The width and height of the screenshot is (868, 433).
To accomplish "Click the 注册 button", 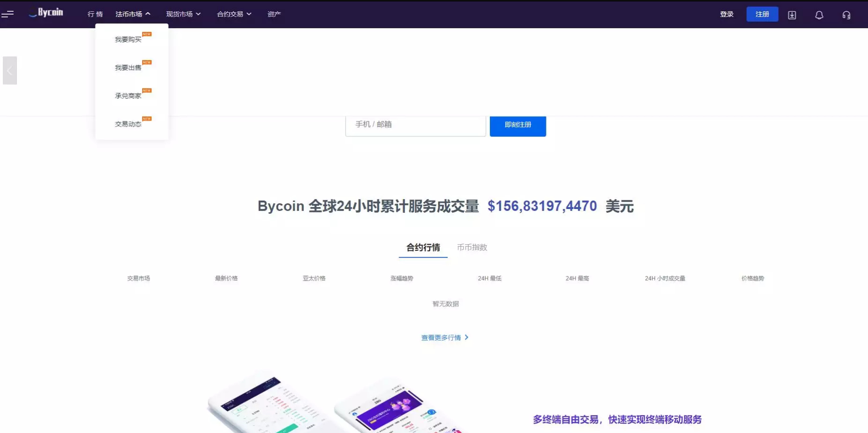I will pos(762,14).
